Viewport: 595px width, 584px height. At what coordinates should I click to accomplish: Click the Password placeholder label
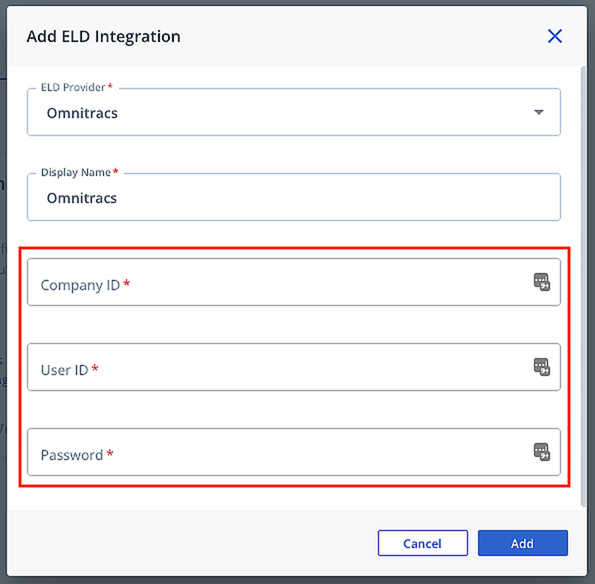77,455
